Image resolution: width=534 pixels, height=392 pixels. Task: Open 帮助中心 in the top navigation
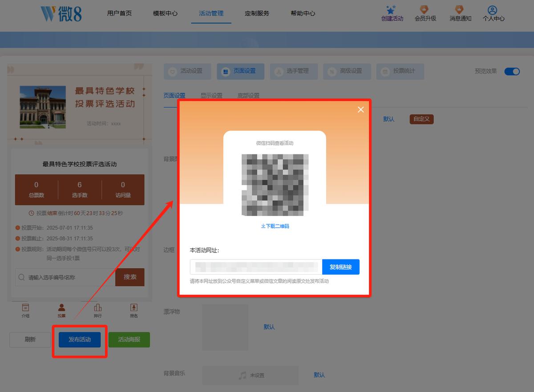click(303, 13)
